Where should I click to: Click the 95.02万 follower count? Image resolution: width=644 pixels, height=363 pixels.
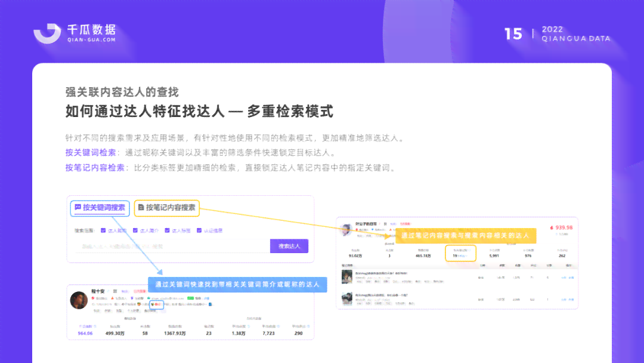click(x=355, y=256)
